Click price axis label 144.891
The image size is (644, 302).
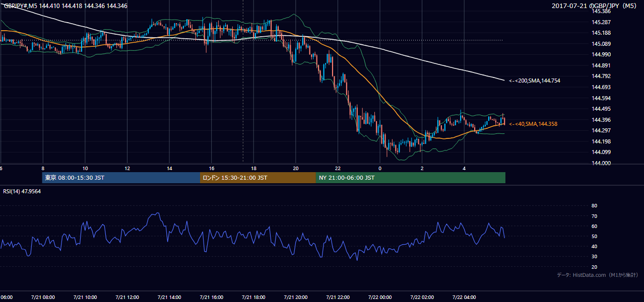coord(602,65)
